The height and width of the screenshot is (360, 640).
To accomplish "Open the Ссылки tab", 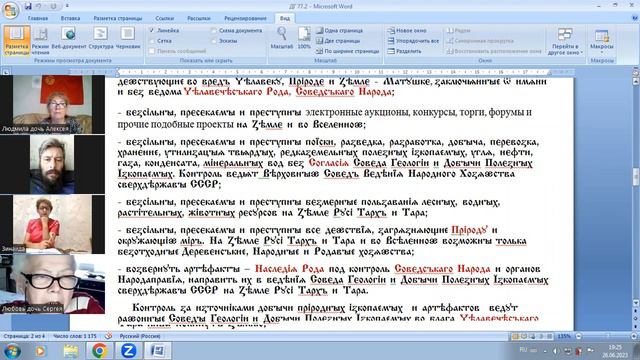I will click(x=164, y=18).
